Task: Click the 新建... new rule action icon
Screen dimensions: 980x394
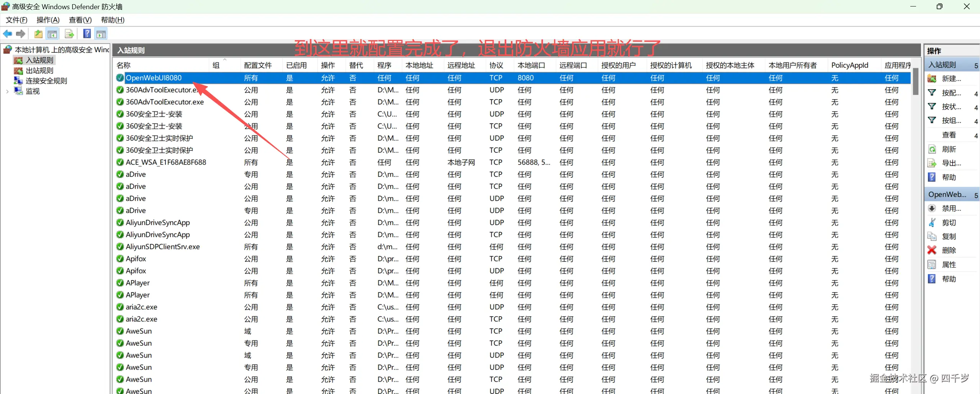Action: coord(932,79)
